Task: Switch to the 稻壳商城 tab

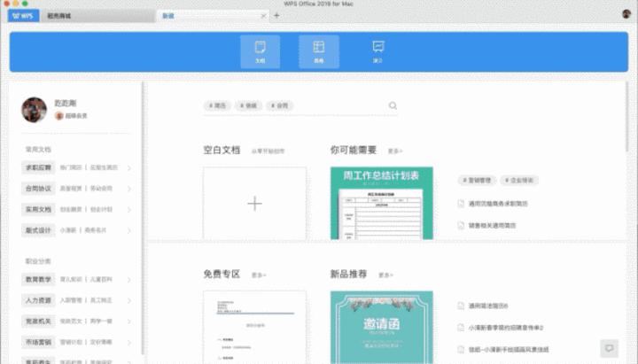Action: pos(97,16)
